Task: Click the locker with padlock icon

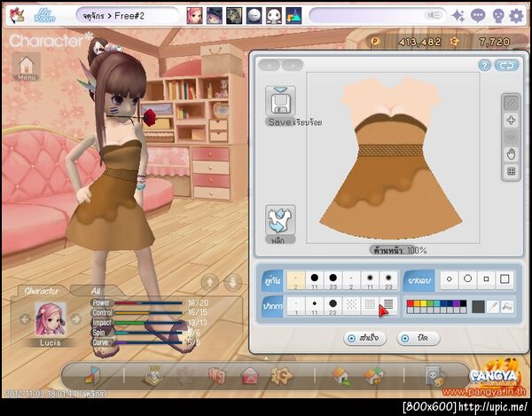Action: pos(435,376)
